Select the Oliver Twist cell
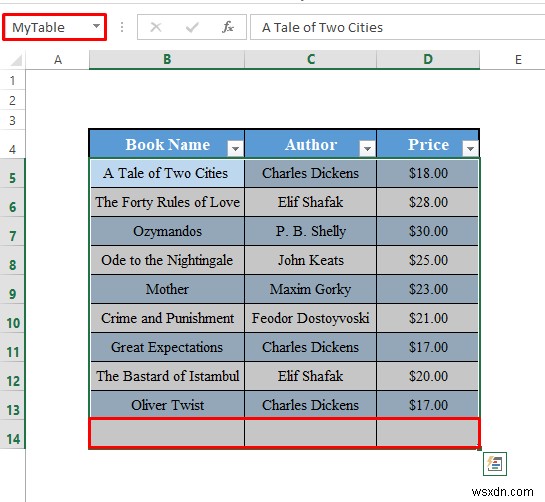This screenshot has width=545, height=502. 167,405
